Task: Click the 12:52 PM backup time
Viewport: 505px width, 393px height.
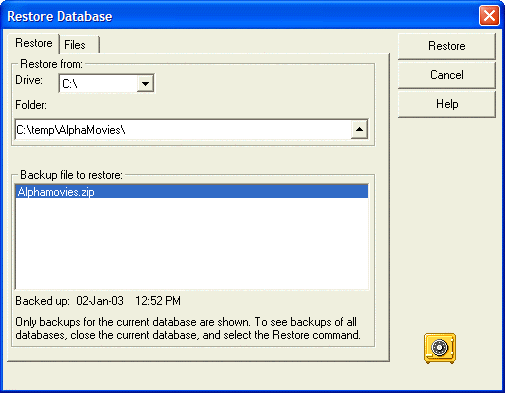Action: coord(158,301)
